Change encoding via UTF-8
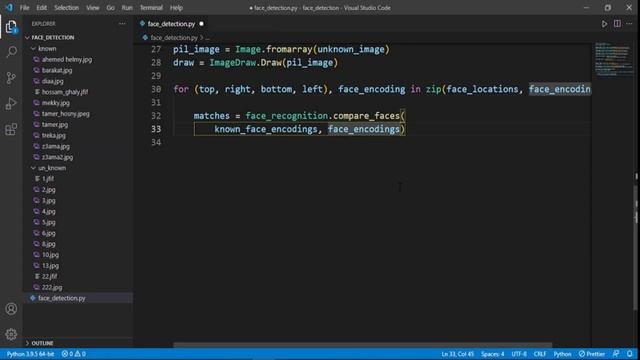The image size is (640, 360). click(519, 354)
